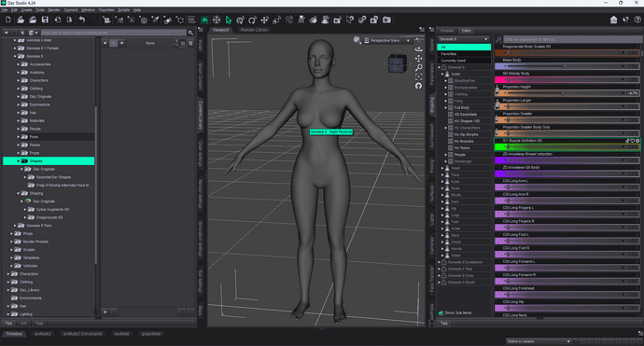Screen dimensions: 644x346
Task: Click the Tips button below the Shaping pane
Action: tap(444, 324)
